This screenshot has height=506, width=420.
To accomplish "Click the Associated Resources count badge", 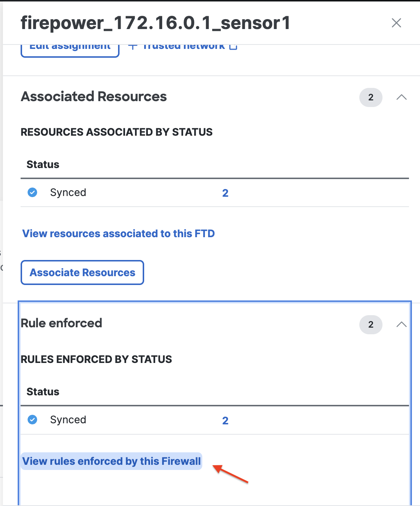I will coord(371,97).
